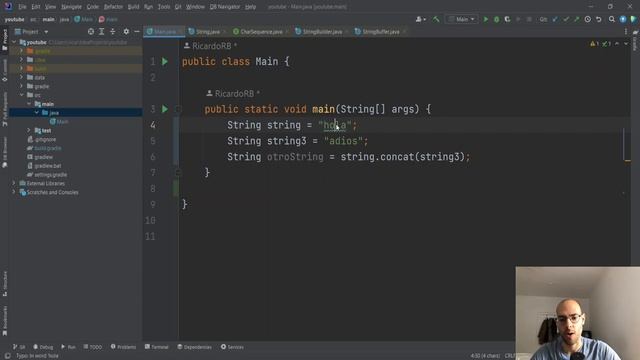Open the File menu
This screenshot has height=360, width=640.
[x=22, y=7]
